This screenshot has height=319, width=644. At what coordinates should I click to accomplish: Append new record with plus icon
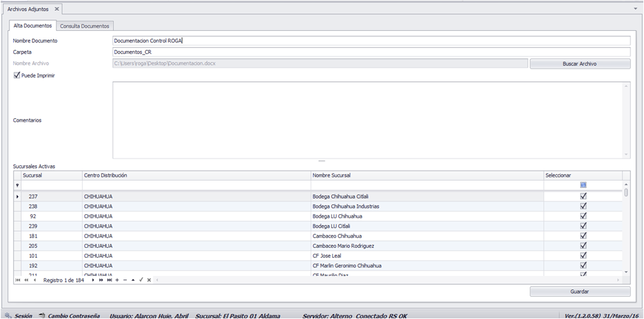point(117,280)
